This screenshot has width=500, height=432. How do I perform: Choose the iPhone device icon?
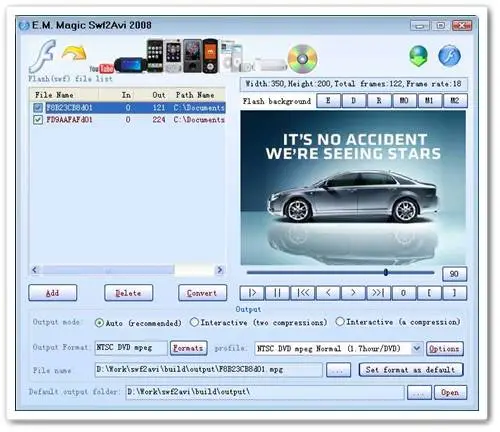click(155, 56)
